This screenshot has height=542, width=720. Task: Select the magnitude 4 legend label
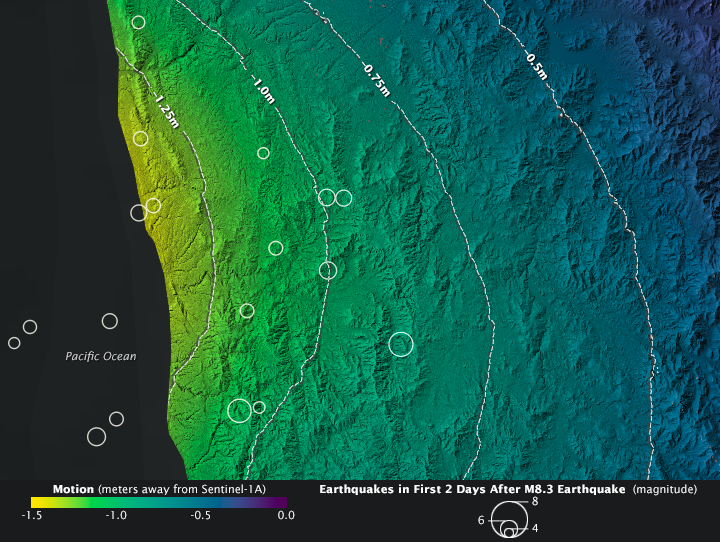(535, 528)
